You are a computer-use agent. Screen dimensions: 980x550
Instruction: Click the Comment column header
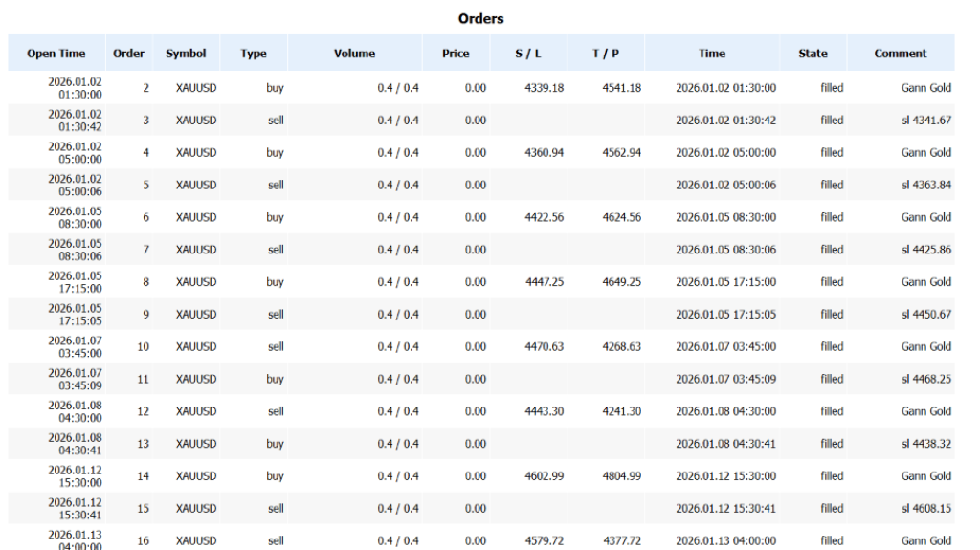tap(900, 54)
